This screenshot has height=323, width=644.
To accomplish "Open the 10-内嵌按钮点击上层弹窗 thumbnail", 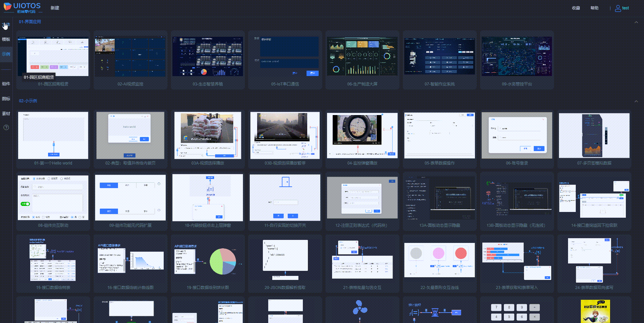I will (208, 198).
